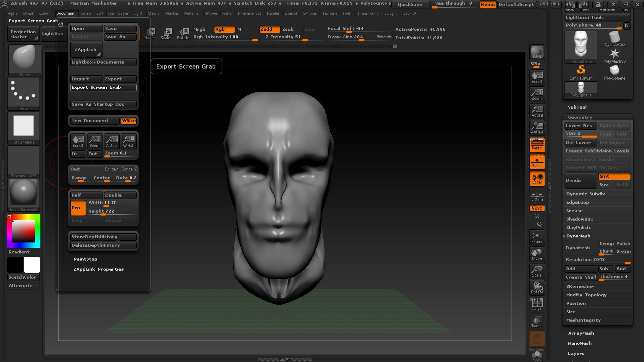Click the Rotate view icon in right shelf
Viewport: 644px width, 362px height.
(537, 288)
